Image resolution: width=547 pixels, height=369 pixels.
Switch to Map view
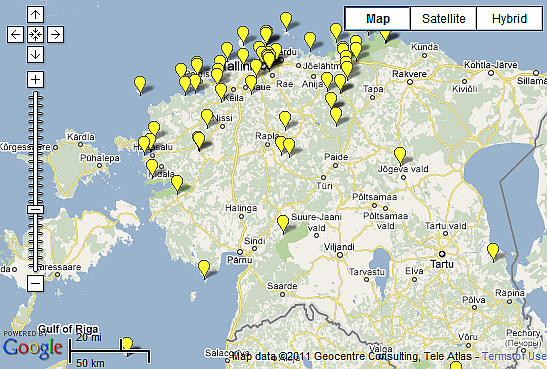point(377,18)
